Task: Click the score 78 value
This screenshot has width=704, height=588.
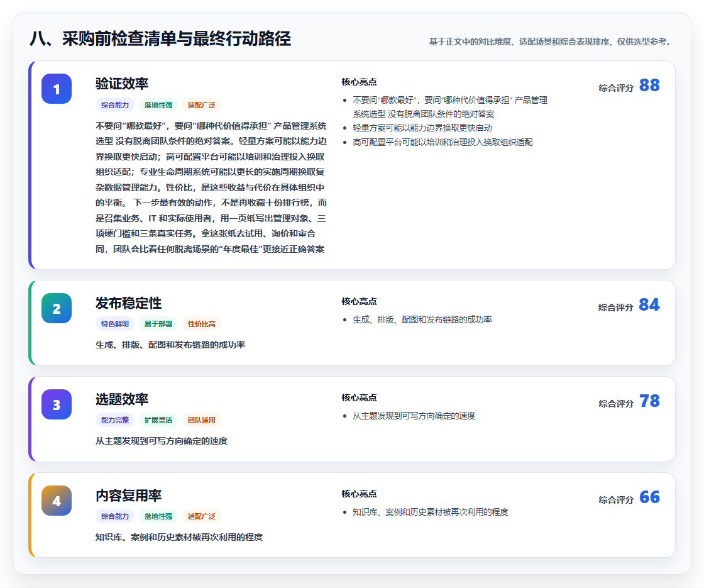Action: point(649,401)
